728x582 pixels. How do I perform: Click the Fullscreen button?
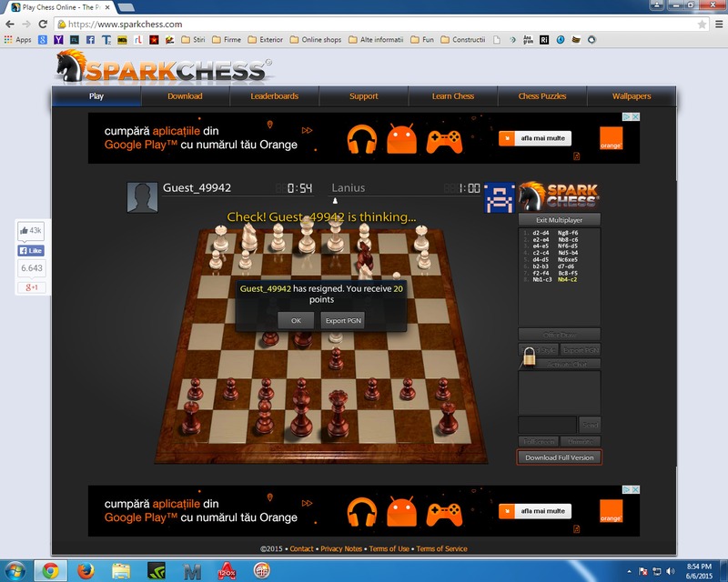[539, 441]
